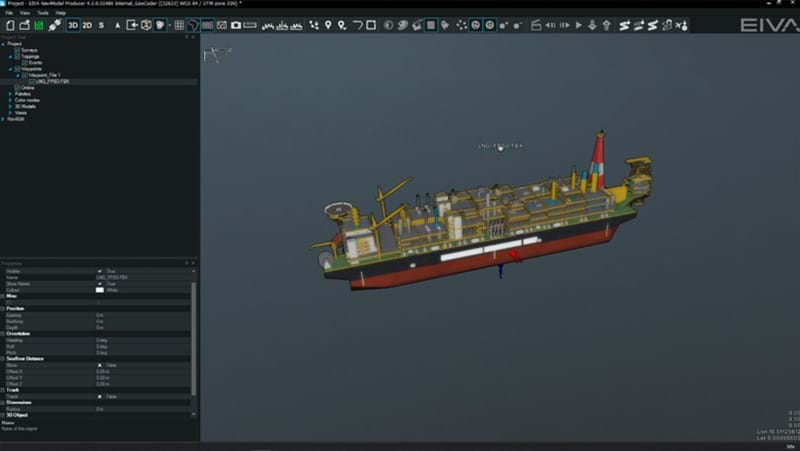The width and height of the screenshot is (800, 451).
Task: Toggle the Visible property checkbox
Action: click(99, 271)
